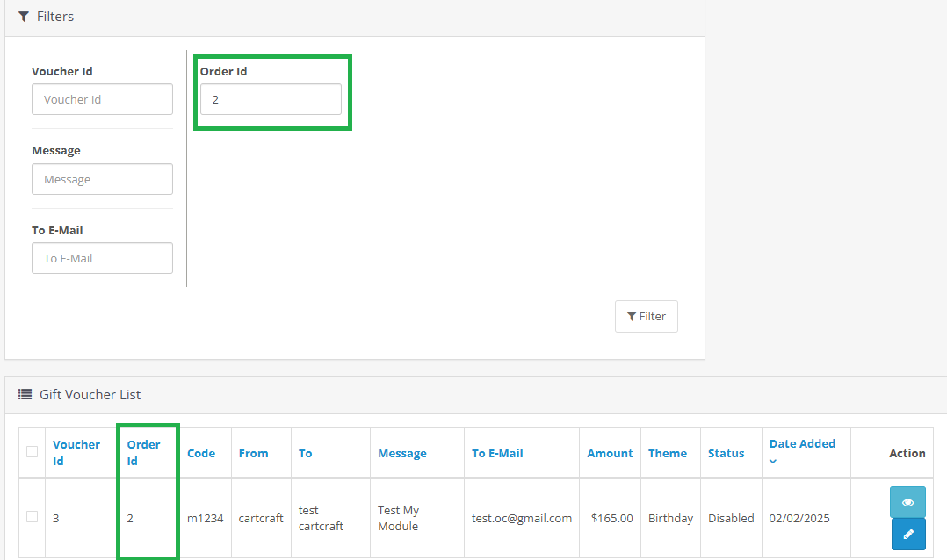Click the To E-Mail filter input
Screen dimensions: 947x560
(102, 258)
